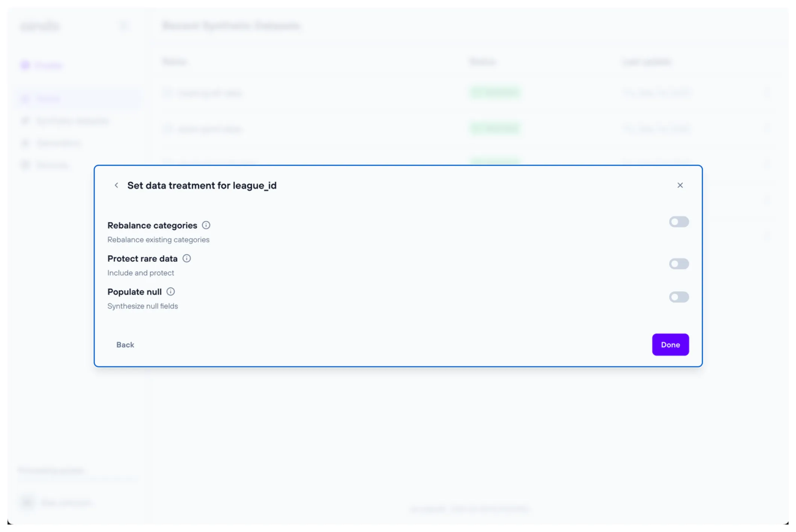Turn on the Protect rare data switch
The height and width of the screenshot is (532, 796).
tap(679, 264)
